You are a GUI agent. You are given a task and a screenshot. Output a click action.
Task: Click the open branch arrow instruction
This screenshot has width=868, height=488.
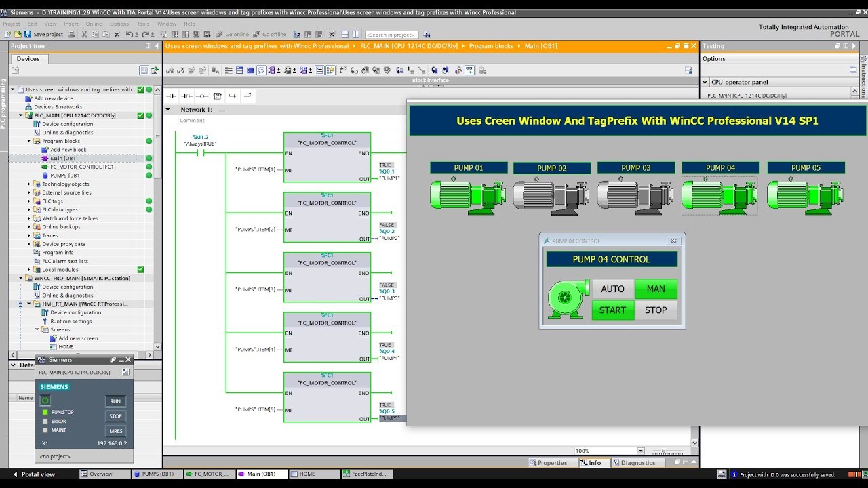coord(233,96)
